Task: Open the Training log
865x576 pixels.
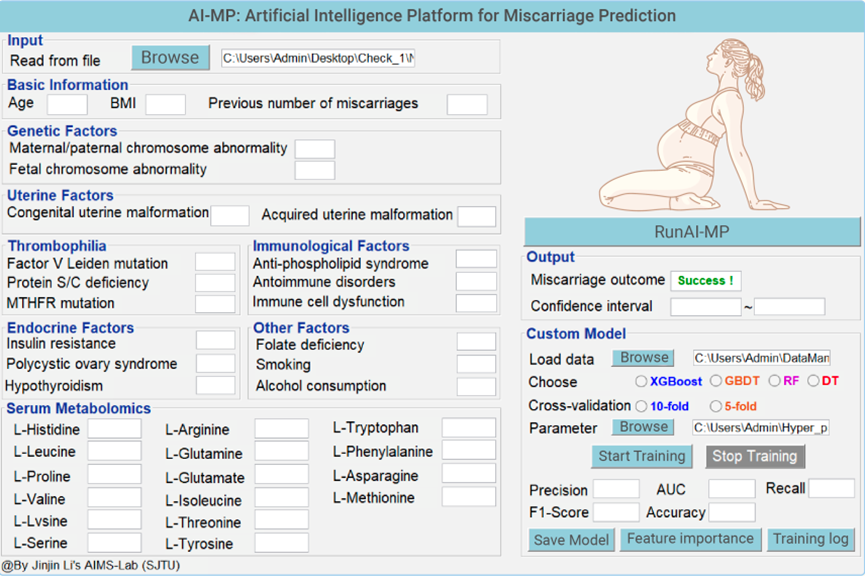Action: [810, 539]
